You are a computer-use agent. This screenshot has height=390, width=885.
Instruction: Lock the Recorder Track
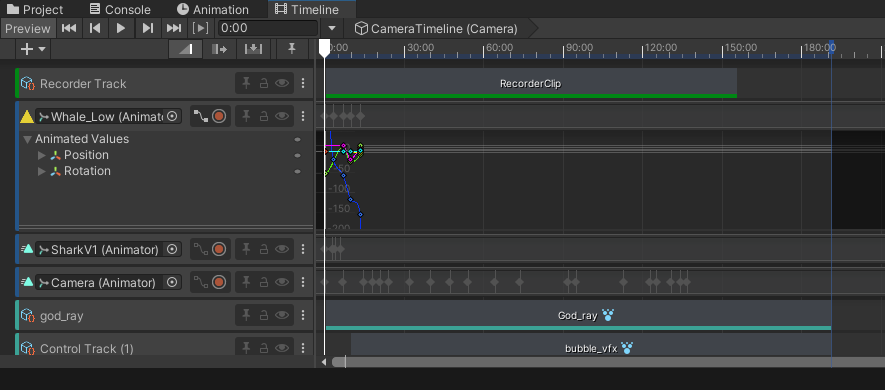click(264, 84)
